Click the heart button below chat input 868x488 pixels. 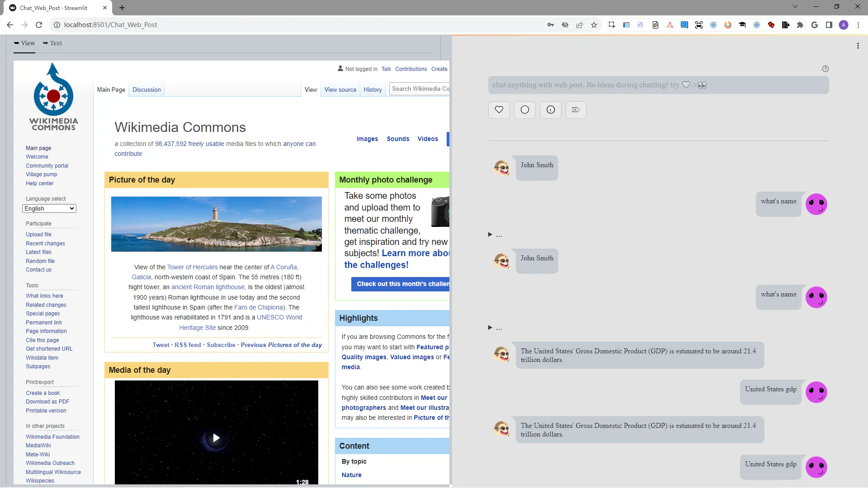click(499, 110)
